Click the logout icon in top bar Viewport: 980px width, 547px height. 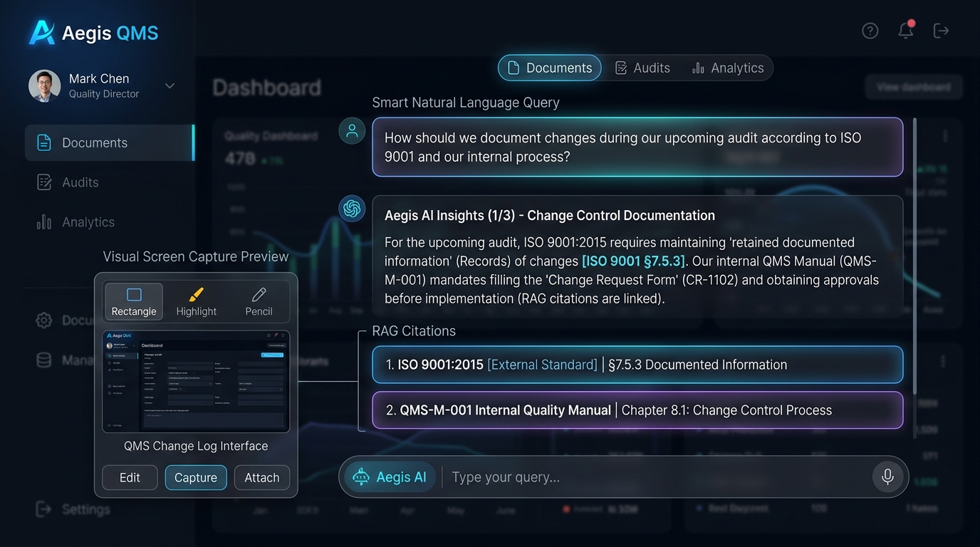942,31
